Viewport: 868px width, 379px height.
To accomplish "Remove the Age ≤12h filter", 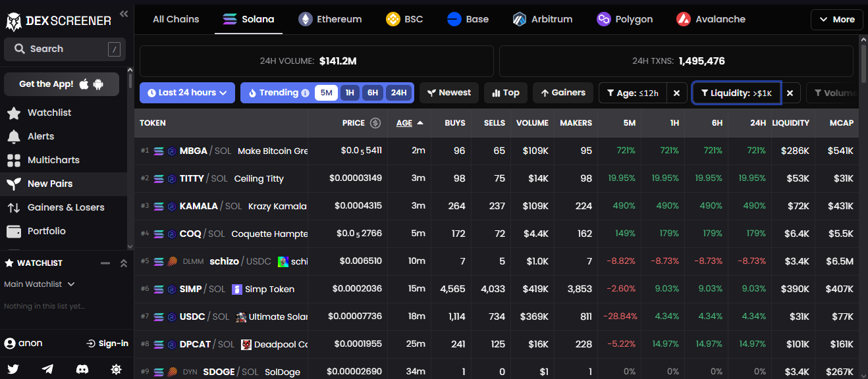I will [x=676, y=93].
